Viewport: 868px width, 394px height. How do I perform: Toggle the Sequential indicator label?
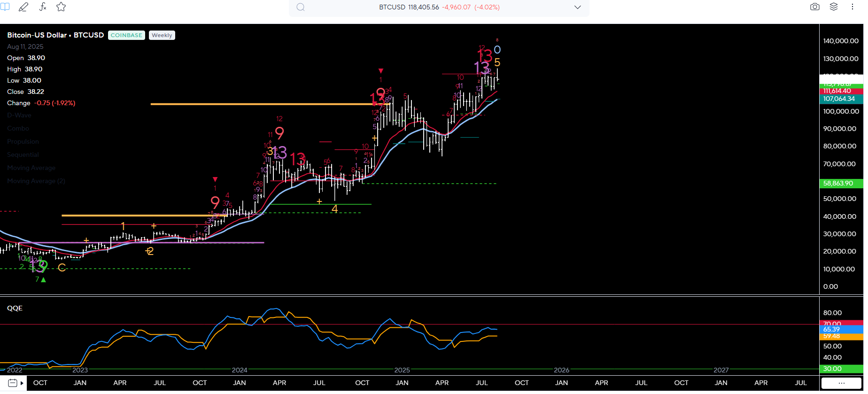pos(23,155)
